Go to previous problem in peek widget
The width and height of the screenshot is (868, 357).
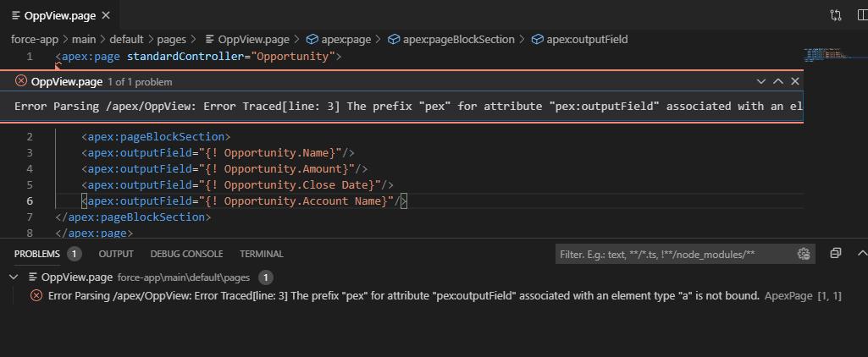click(778, 81)
